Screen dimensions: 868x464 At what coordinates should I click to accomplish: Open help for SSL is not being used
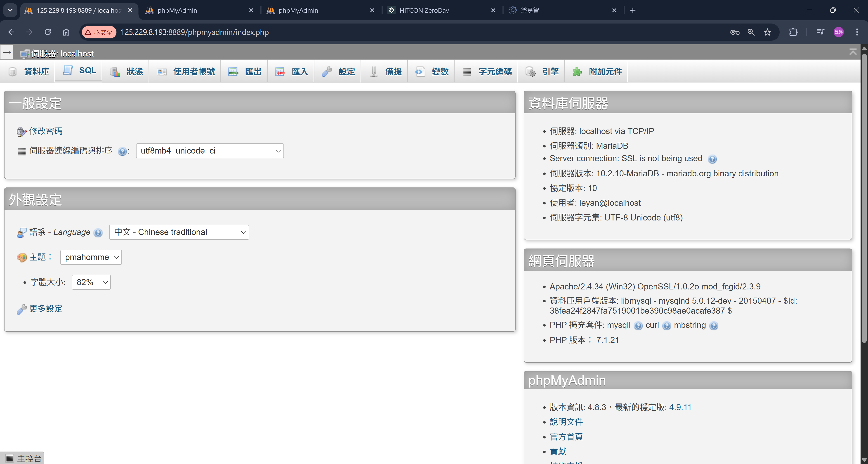coord(712,159)
